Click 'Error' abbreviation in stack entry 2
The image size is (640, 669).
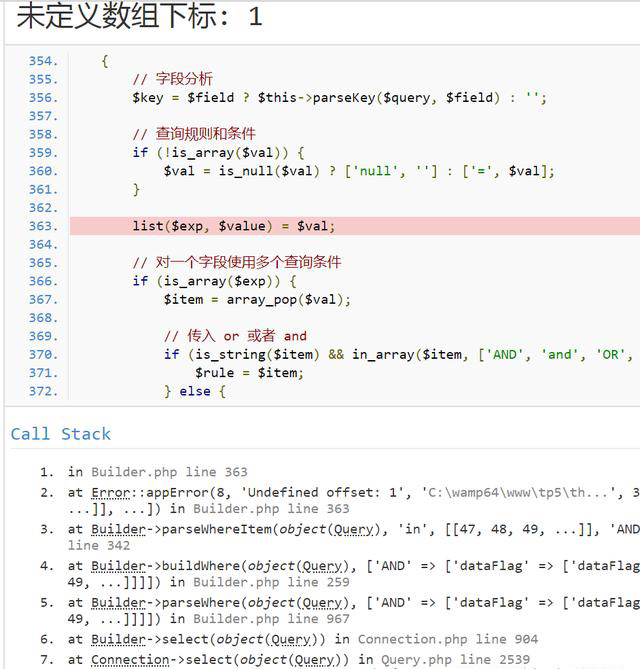[x=111, y=493]
